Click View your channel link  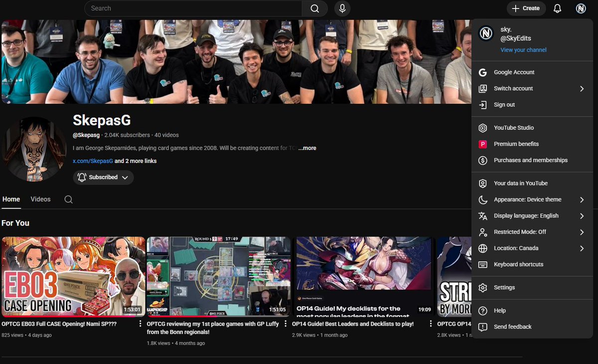[523, 50]
